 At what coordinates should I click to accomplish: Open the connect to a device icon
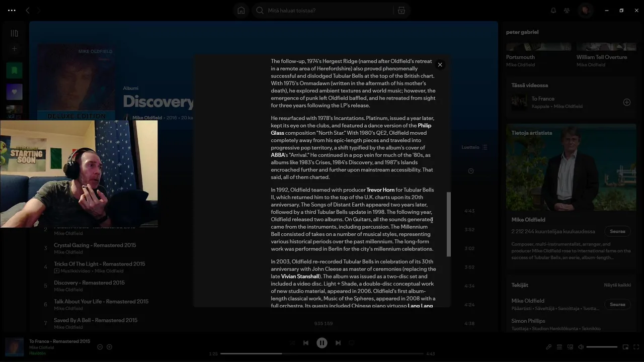tap(570, 347)
